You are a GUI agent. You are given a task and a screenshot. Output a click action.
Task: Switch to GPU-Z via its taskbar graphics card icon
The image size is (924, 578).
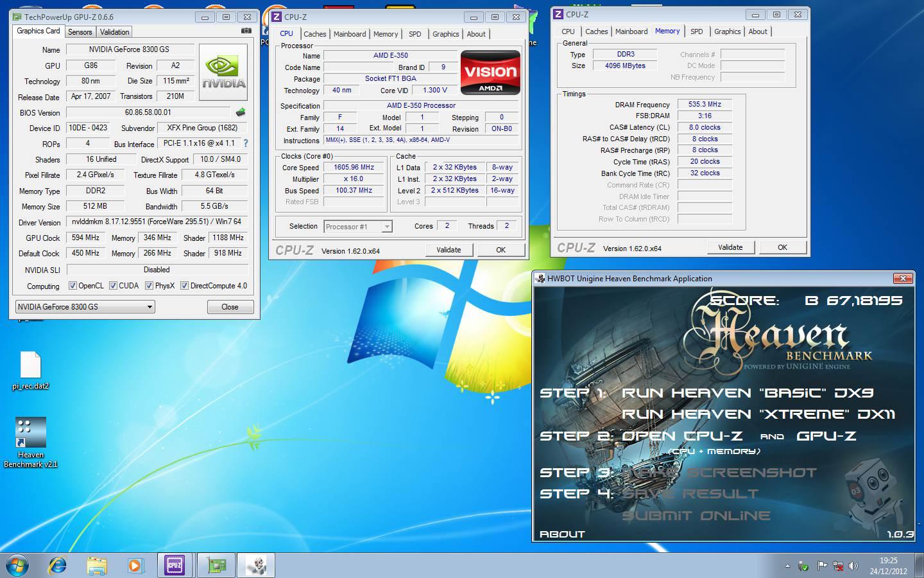tap(216, 565)
